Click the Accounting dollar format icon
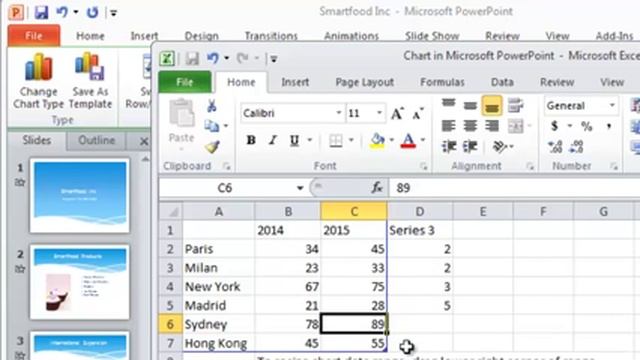Screen dimensions: 640x360 tap(554, 126)
